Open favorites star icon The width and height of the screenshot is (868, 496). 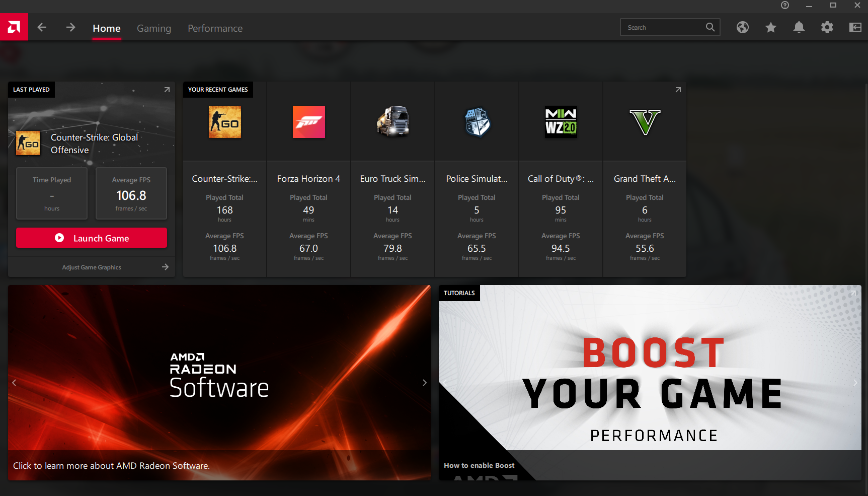click(x=771, y=27)
